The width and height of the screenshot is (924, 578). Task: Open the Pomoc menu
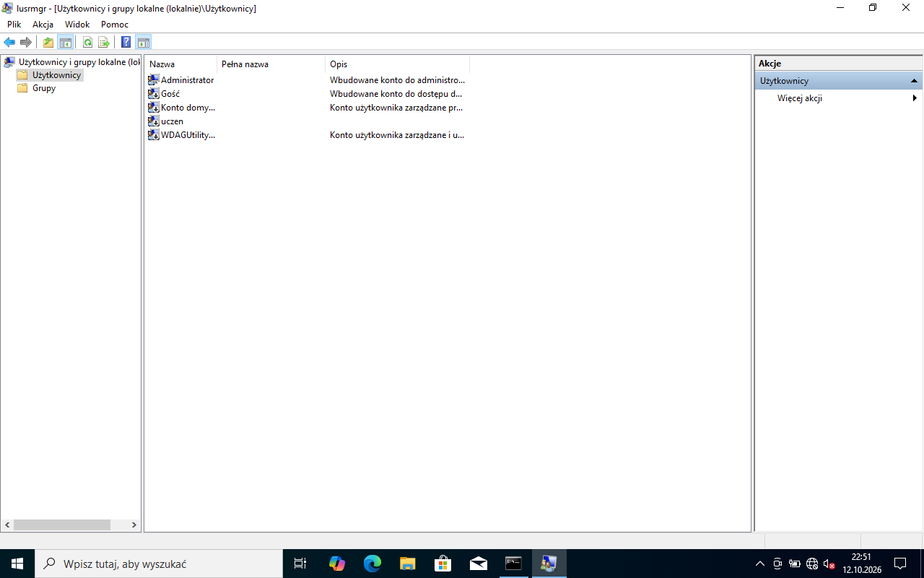click(x=115, y=24)
